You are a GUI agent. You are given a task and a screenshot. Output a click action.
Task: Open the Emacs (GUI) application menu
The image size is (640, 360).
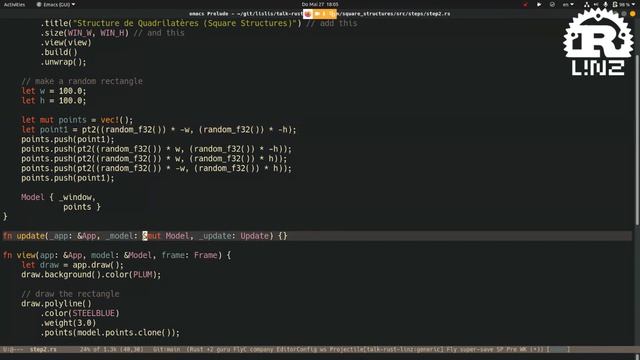tap(56, 4)
